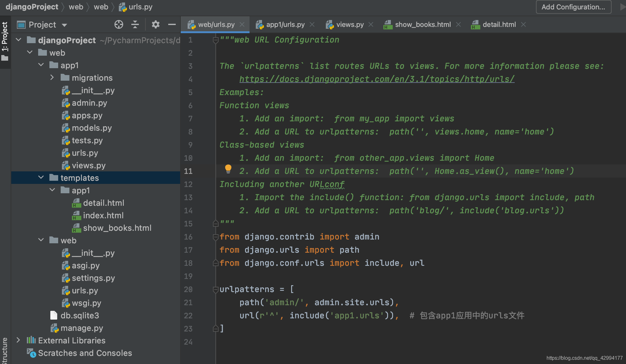This screenshot has width=626, height=364.
Task: Expand External Libraries node
Action: point(18,340)
